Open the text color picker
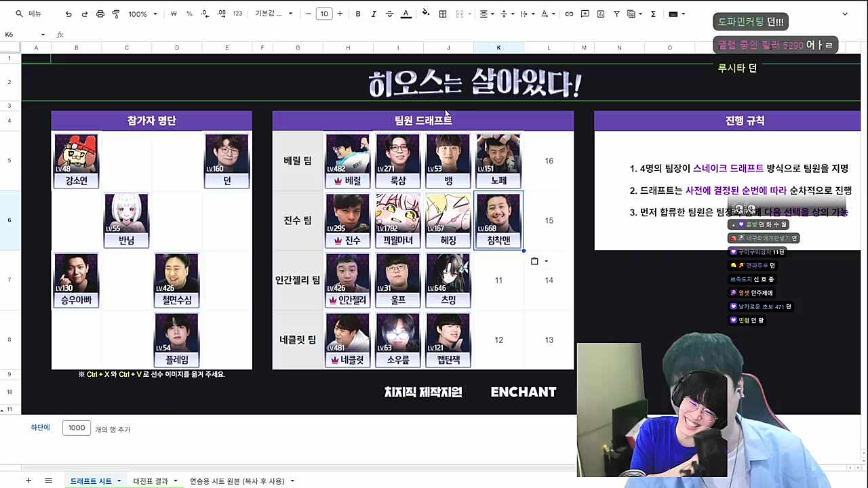 pyautogui.click(x=406, y=14)
